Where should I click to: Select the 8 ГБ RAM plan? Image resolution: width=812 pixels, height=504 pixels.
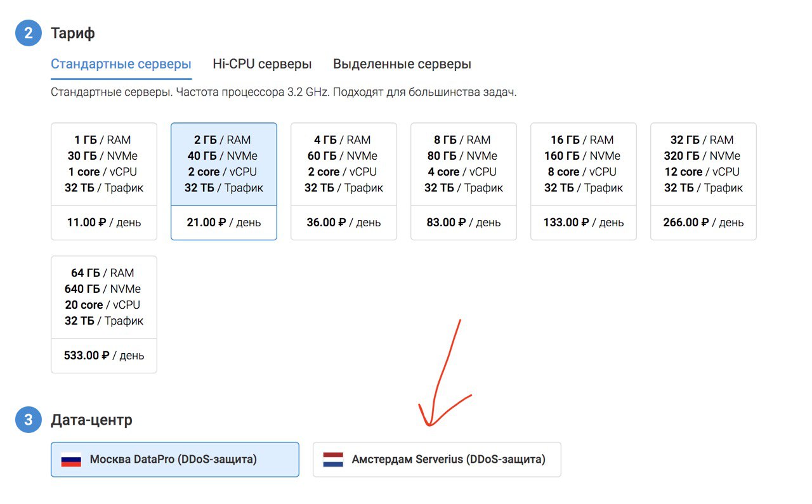click(x=464, y=164)
